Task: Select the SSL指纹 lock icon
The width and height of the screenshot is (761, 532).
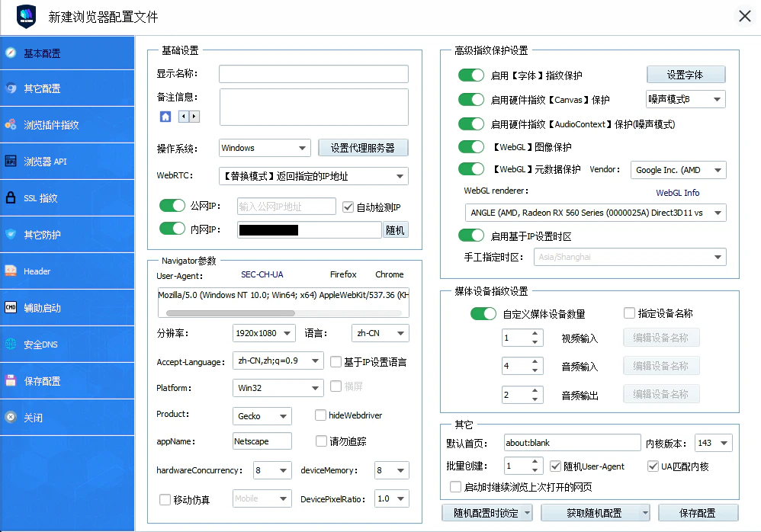Action: pyautogui.click(x=11, y=197)
